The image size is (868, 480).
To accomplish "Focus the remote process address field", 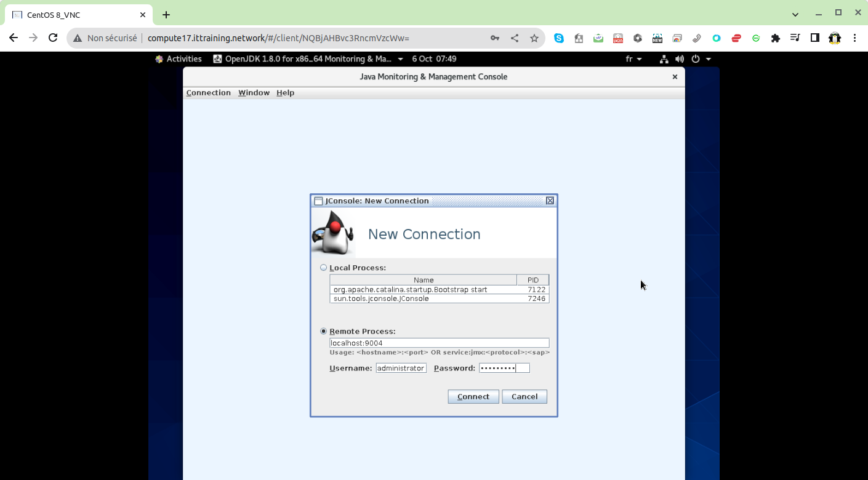I will click(x=440, y=343).
